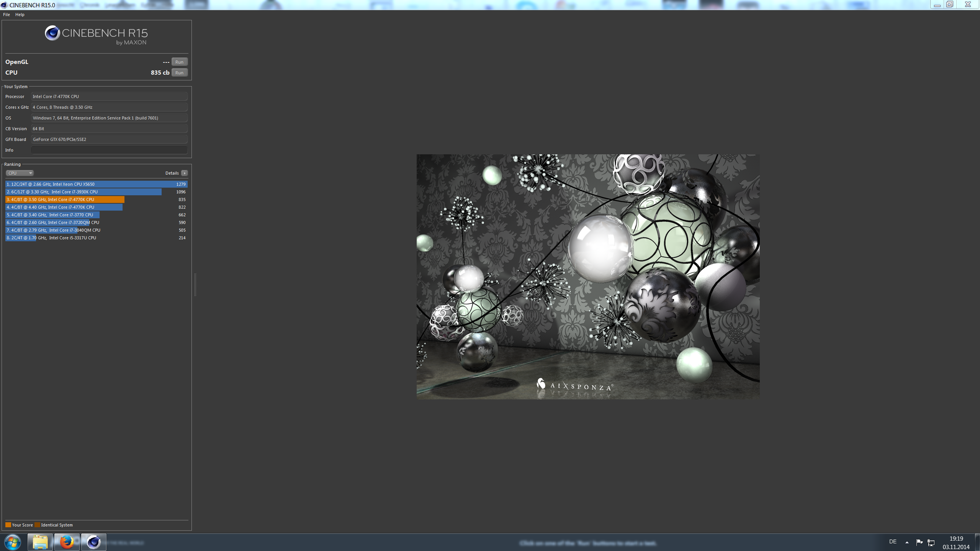Open Firefox from the taskbar
This screenshot has height=551, width=980.
[x=67, y=542]
